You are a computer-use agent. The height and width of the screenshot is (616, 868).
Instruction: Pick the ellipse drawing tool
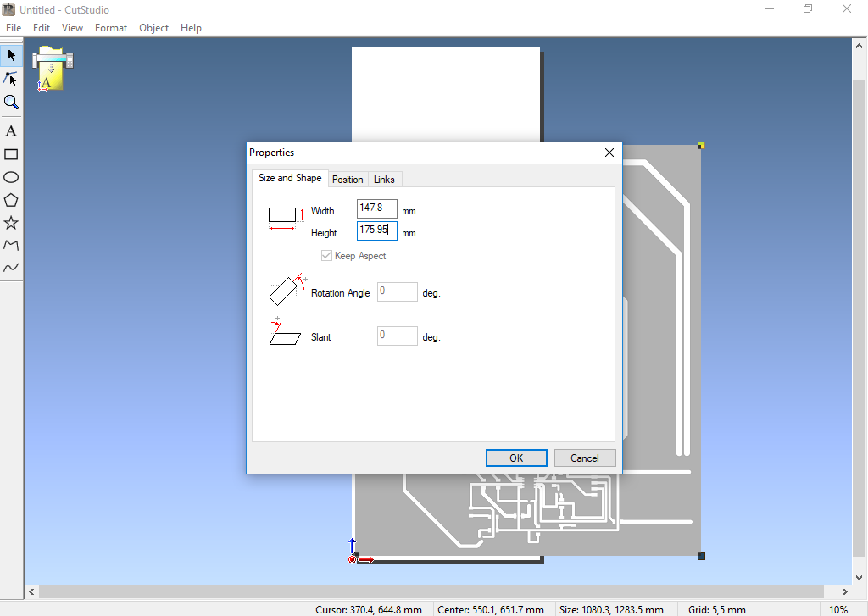(11, 177)
